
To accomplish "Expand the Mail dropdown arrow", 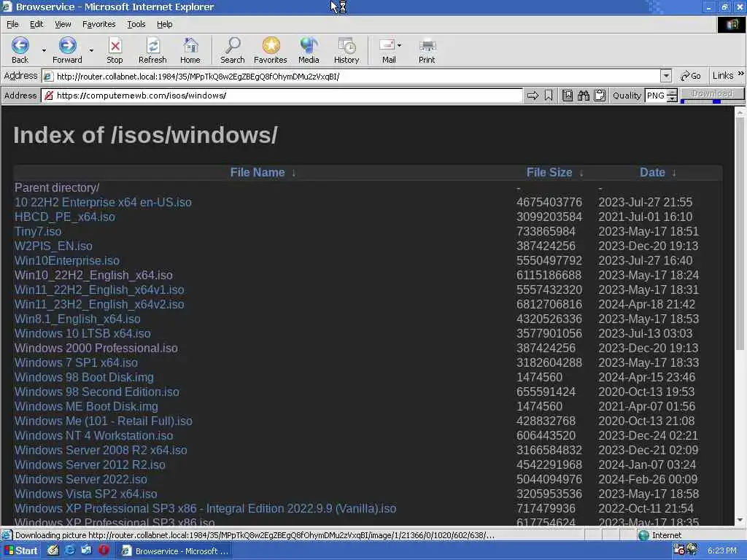I will (399, 45).
